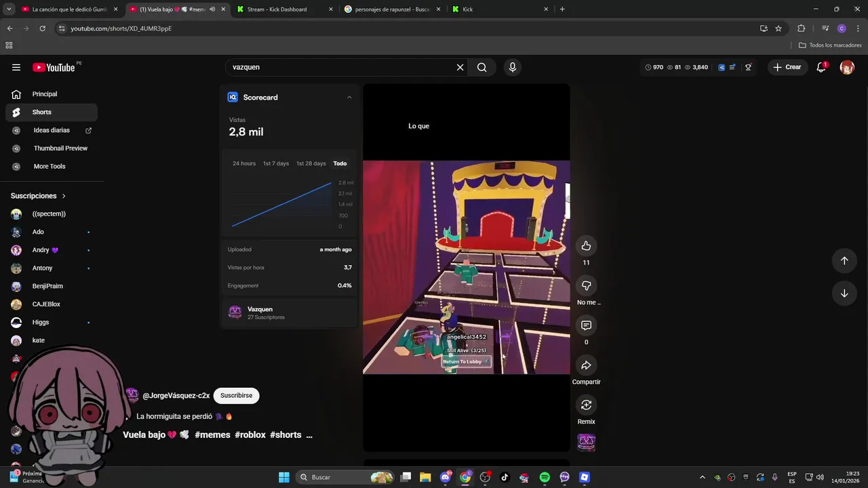Open the browser extensions puzzle icon
The width and height of the screenshot is (868, 488).
click(x=801, y=28)
